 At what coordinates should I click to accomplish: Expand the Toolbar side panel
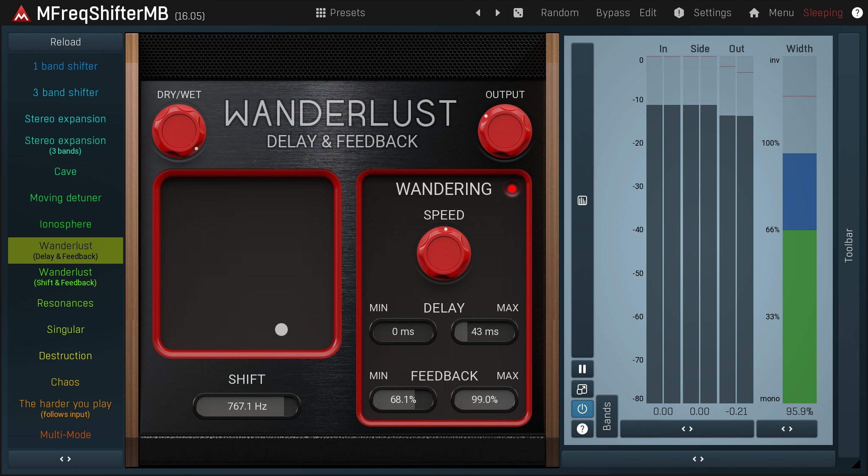(x=848, y=245)
